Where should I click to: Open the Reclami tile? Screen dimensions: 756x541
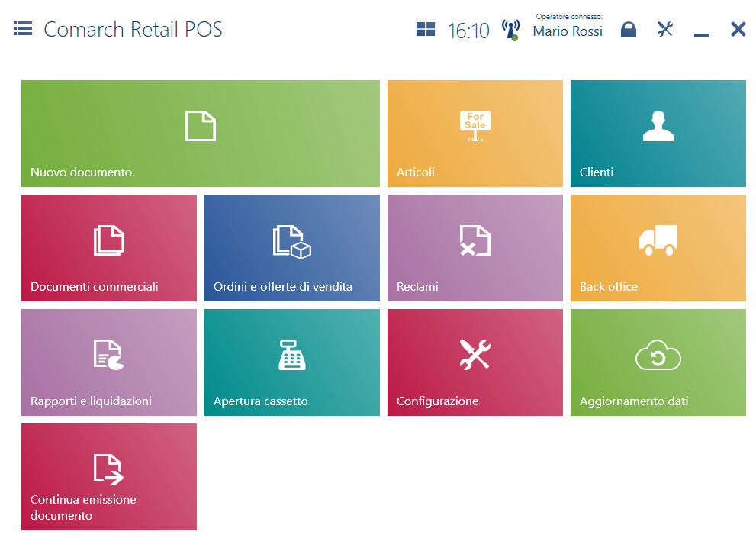[x=475, y=248]
